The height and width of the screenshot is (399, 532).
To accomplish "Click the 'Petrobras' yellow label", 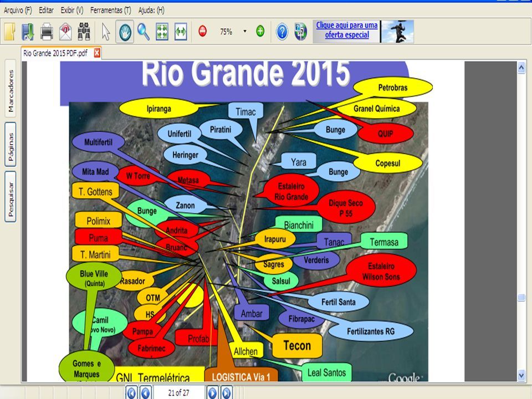I will click(x=393, y=88).
